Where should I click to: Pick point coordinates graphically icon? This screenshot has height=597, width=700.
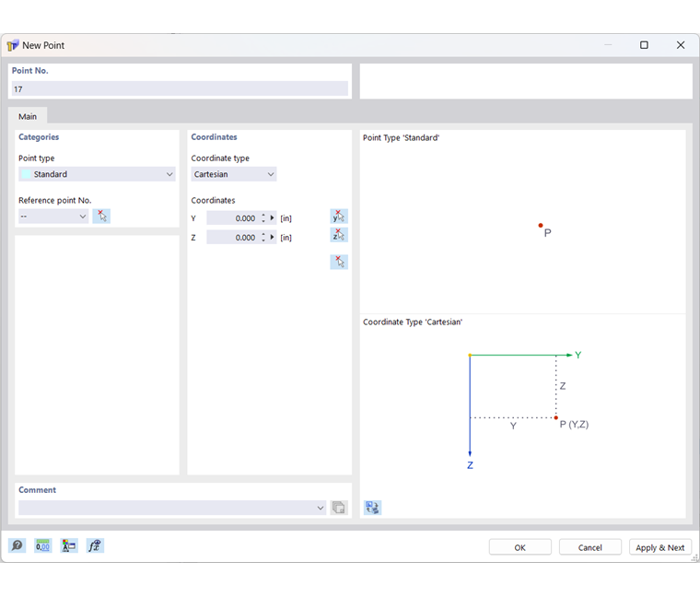(x=339, y=262)
